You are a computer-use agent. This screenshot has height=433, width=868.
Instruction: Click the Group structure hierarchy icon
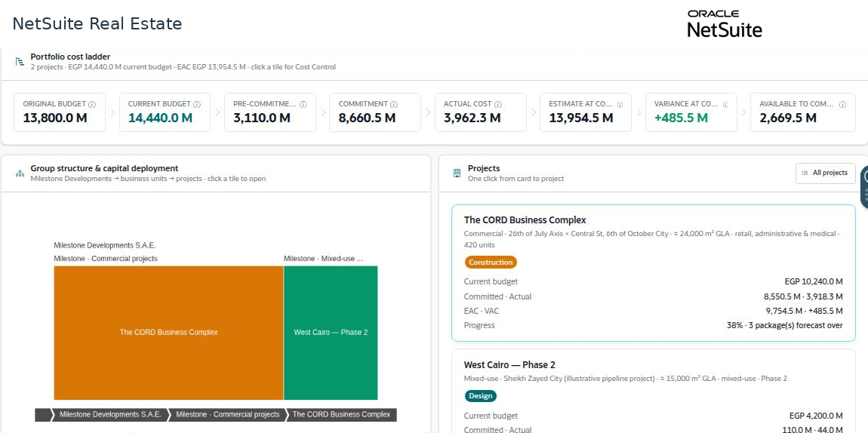(x=20, y=173)
